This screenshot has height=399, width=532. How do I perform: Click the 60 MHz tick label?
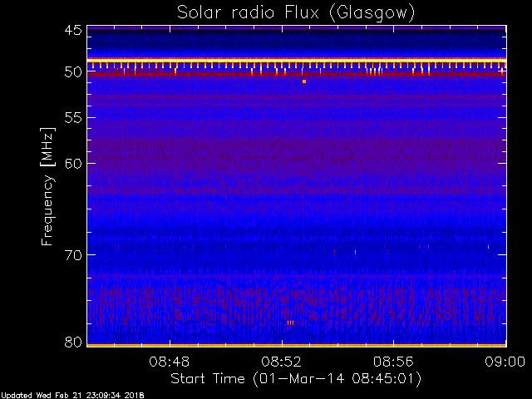click(x=73, y=164)
